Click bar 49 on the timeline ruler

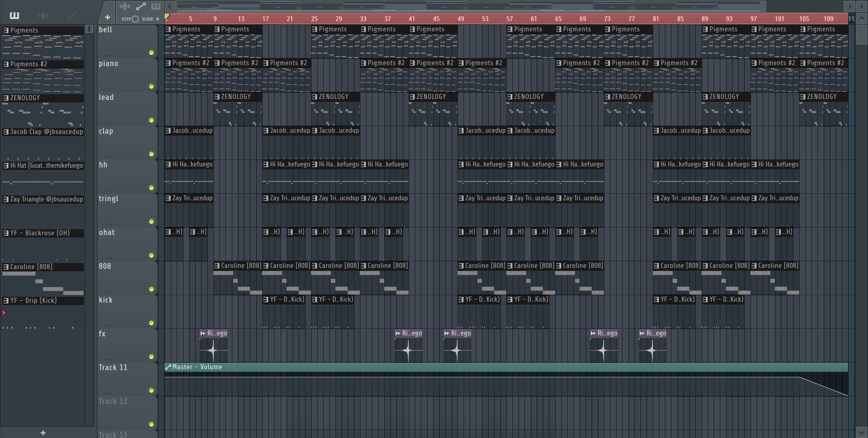click(460, 19)
